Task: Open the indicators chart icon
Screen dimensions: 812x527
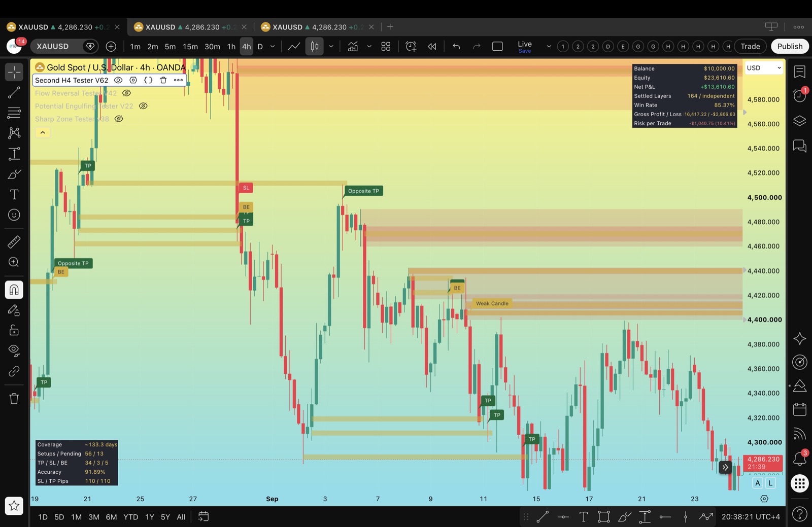Action: (353, 47)
